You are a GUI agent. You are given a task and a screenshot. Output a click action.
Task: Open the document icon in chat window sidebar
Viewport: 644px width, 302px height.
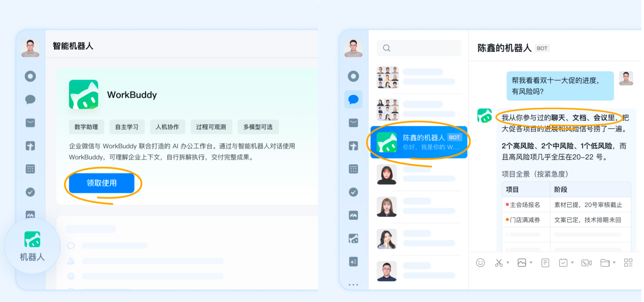point(354,146)
